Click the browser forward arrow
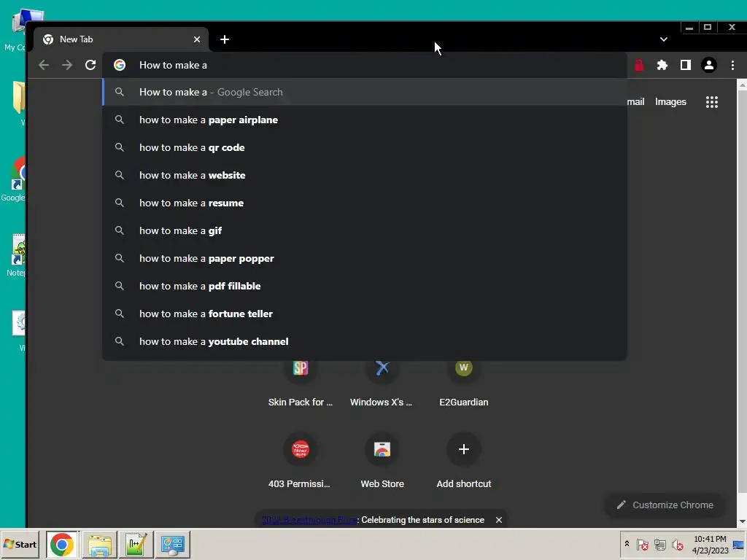The image size is (747, 560). 67,65
